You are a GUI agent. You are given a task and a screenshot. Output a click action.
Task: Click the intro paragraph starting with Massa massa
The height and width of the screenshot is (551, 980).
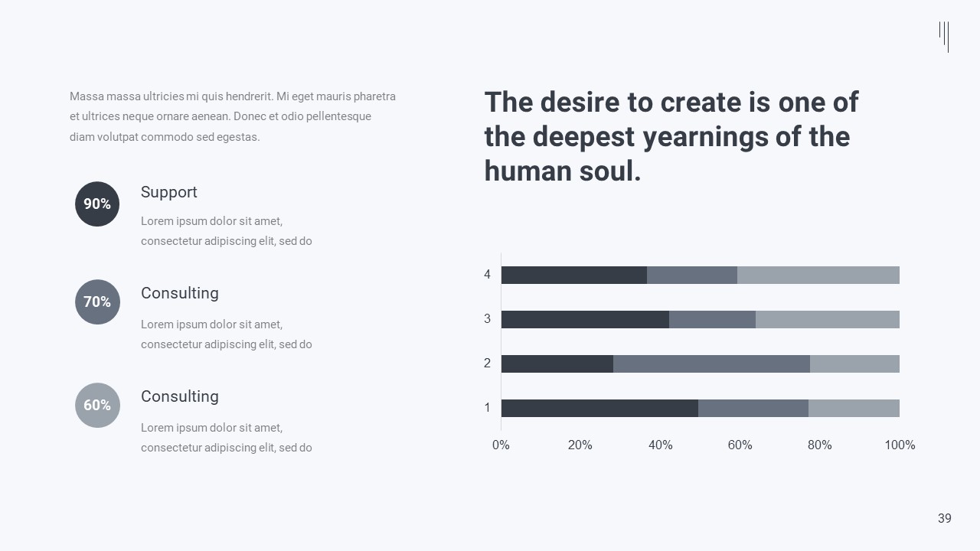coord(232,117)
